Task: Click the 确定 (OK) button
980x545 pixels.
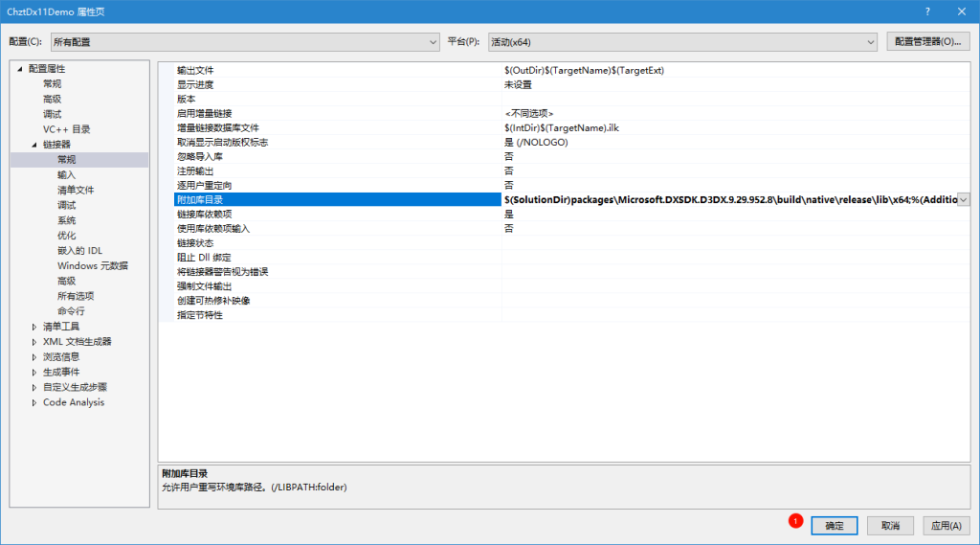Action: click(835, 526)
